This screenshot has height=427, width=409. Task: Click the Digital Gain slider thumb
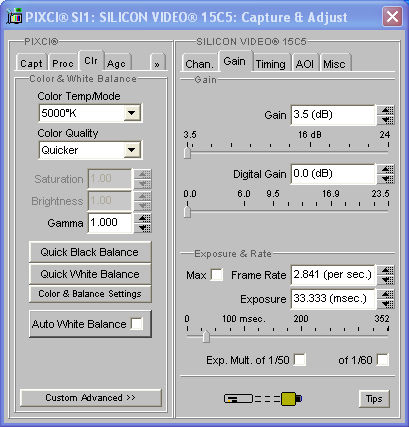coord(187,212)
